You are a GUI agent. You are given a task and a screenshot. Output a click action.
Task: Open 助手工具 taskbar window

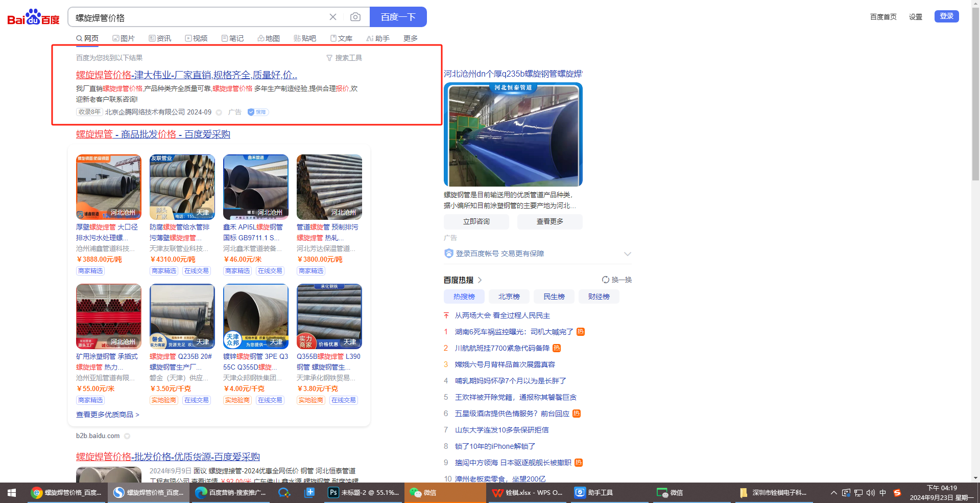(610, 493)
